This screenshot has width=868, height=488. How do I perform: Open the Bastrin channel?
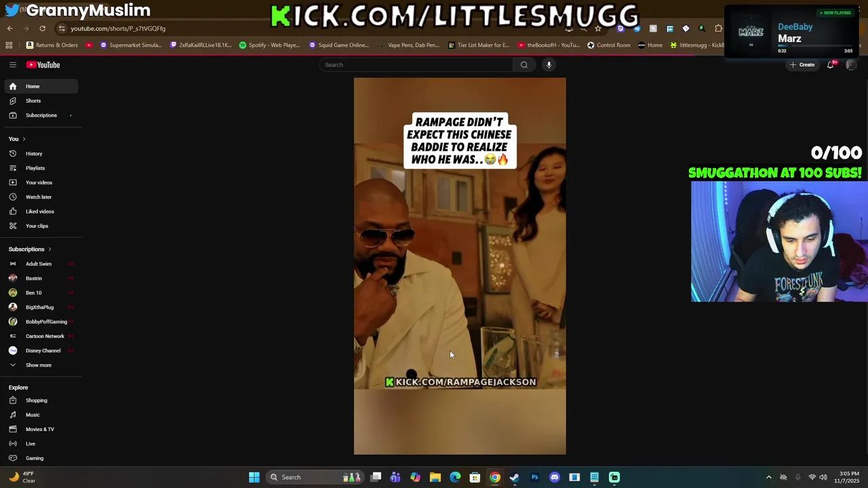pos(41,279)
